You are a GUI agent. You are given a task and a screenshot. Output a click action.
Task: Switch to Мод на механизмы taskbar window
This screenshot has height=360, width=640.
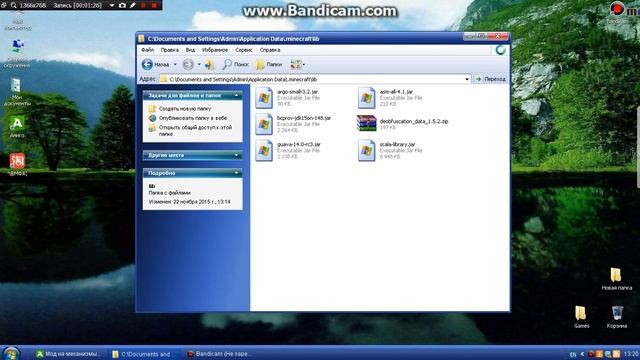pyautogui.click(x=68, y=354)
